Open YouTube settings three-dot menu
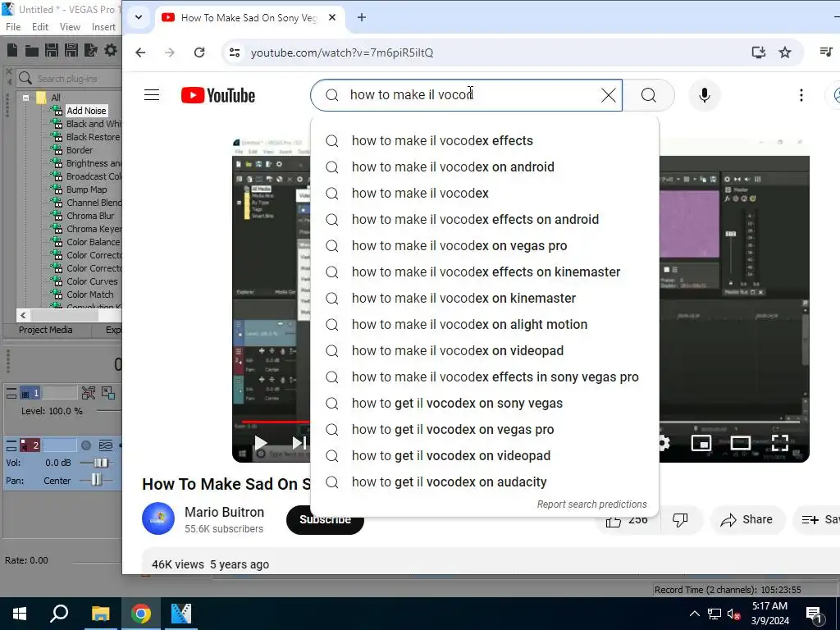The width and height of the screenshot is (840, 630). click(x=801, y=95)
